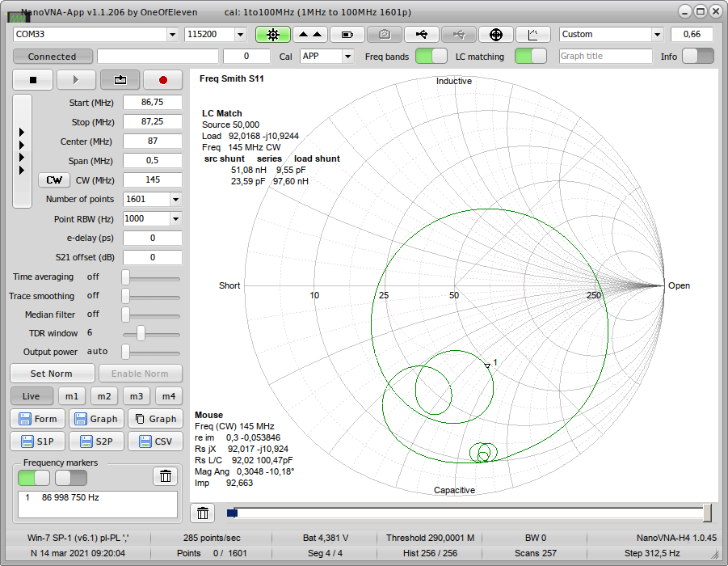Click the graph trash icon below the chart
The image size is (728, 566).
(x=203, y=513)
